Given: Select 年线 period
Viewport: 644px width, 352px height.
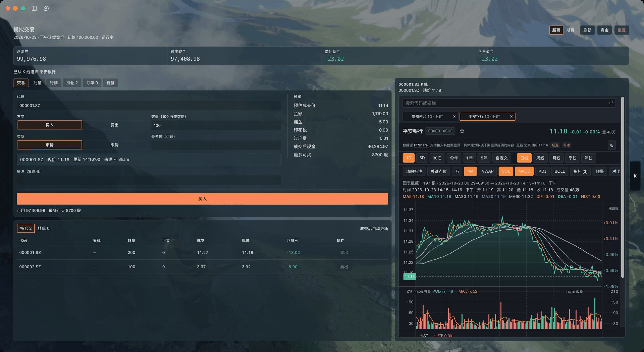Looking at the screenshot, I should (588, 158).
